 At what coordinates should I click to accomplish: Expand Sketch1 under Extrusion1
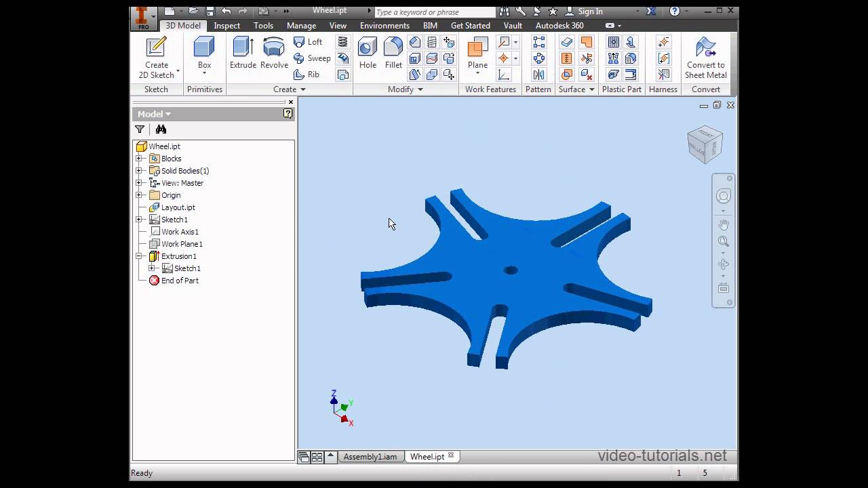coord(152,268)
